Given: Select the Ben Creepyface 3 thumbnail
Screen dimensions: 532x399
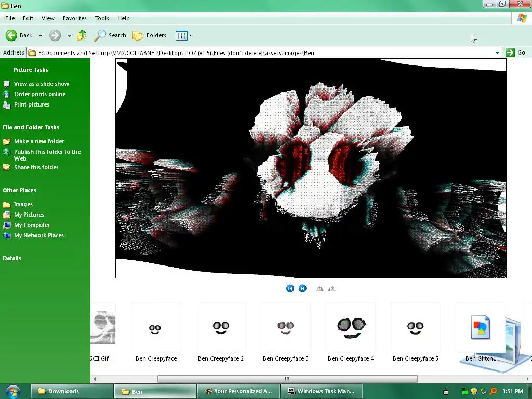Looking at the screenshot, I should [x=286, y=328].
